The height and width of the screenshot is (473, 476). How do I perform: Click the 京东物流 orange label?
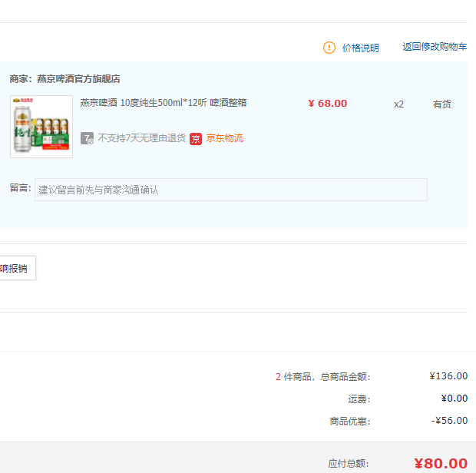[x=225, y=138]
